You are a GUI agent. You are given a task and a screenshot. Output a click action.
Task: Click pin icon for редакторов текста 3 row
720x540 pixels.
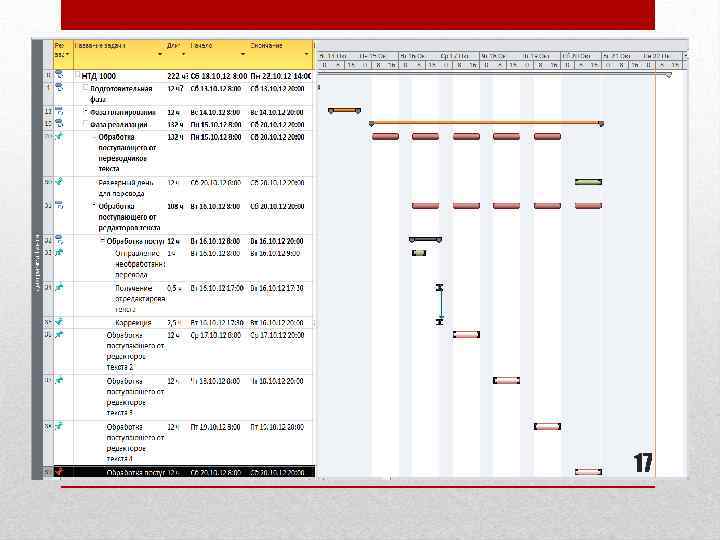click(x=59, y=380)
